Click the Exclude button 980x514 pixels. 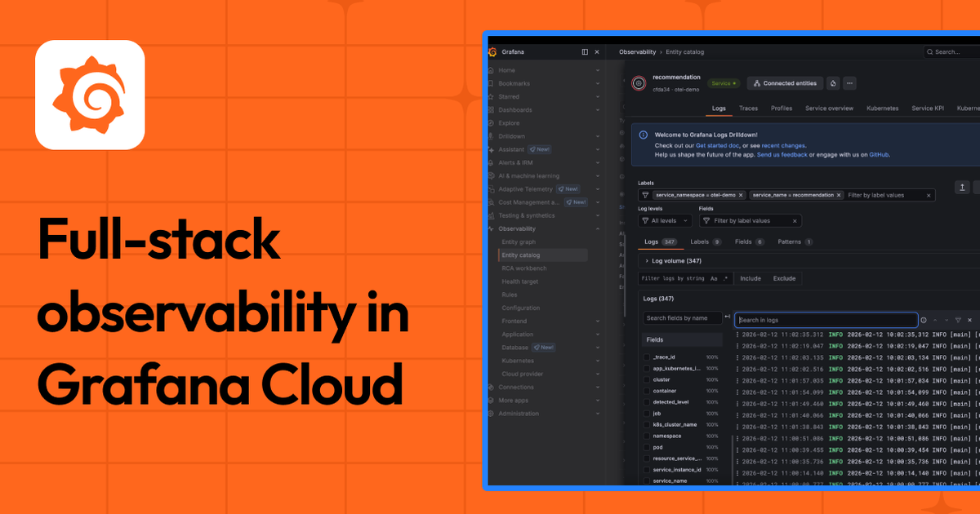tap(784, 278)
